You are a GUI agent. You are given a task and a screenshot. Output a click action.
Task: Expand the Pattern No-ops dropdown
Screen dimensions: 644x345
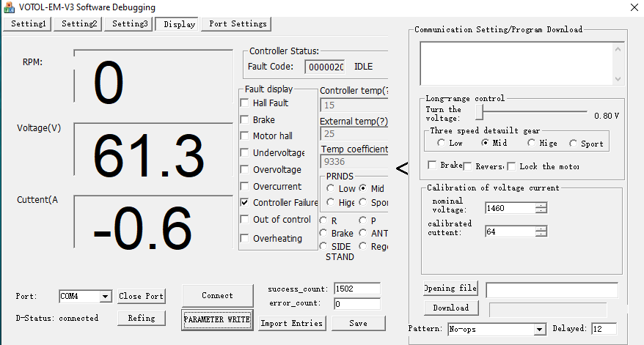[540, 330]
